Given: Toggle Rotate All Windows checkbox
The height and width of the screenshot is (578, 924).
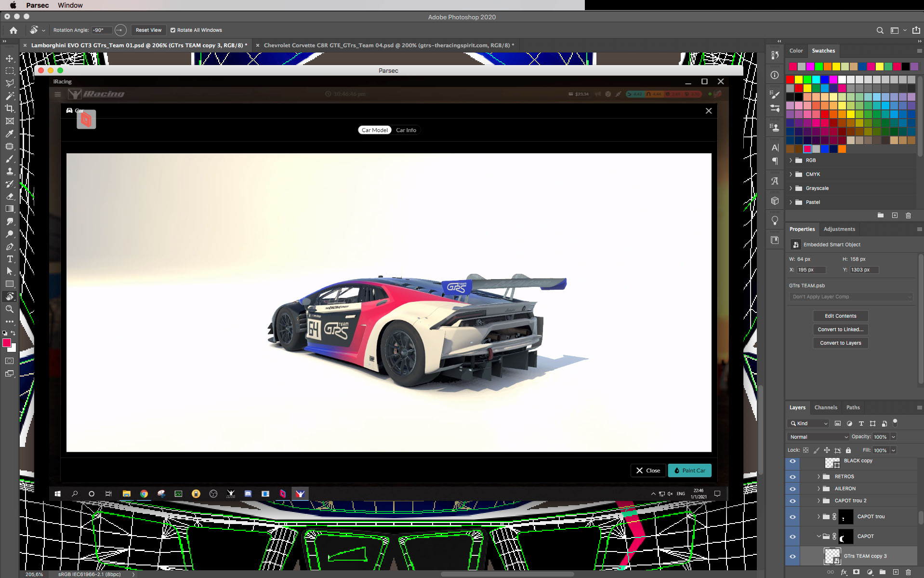Looking at the screenshot, I should (173, 30).
